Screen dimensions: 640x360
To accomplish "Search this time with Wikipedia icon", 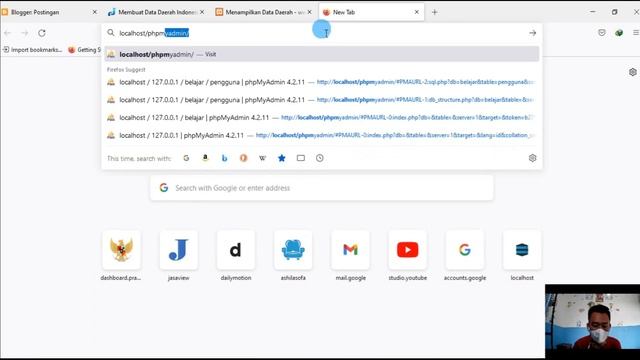I will click(x=262, y=158).
